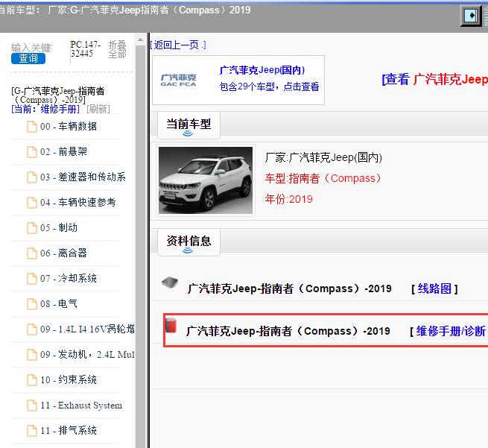The image size is (488, 448).
Task: Select the 00 - 车辆数据 tree entry
Action: coord(69,127)
